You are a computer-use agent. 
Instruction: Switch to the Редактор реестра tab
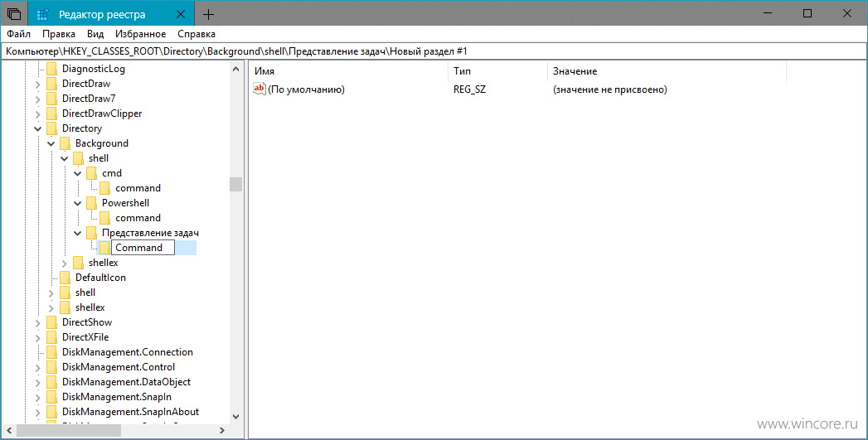111,14
